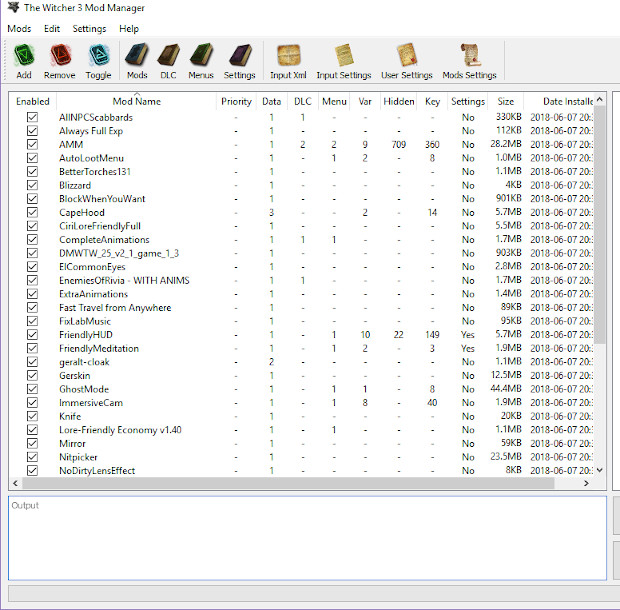Click the mod list scroll up arrow
Viewport: 620px width, 610px height.
(x=599, y=99)
